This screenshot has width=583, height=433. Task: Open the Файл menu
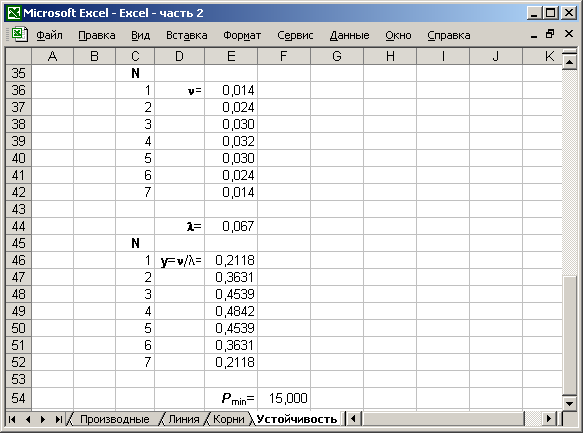[x=49, y=35]
